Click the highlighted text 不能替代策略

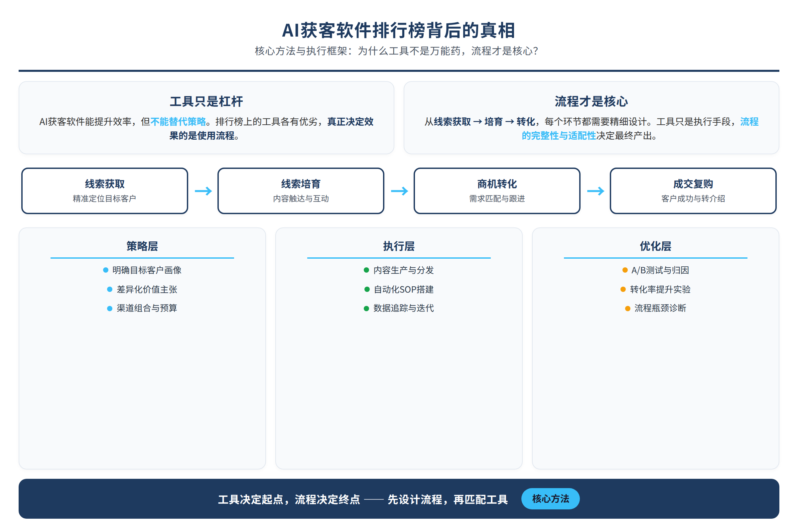(178, 121)
